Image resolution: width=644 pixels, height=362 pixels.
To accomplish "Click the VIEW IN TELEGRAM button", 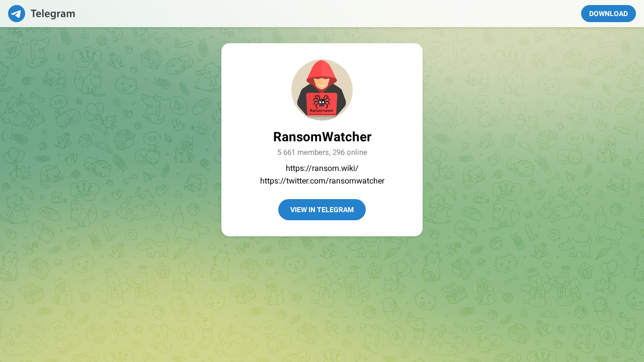I will 322,210.
